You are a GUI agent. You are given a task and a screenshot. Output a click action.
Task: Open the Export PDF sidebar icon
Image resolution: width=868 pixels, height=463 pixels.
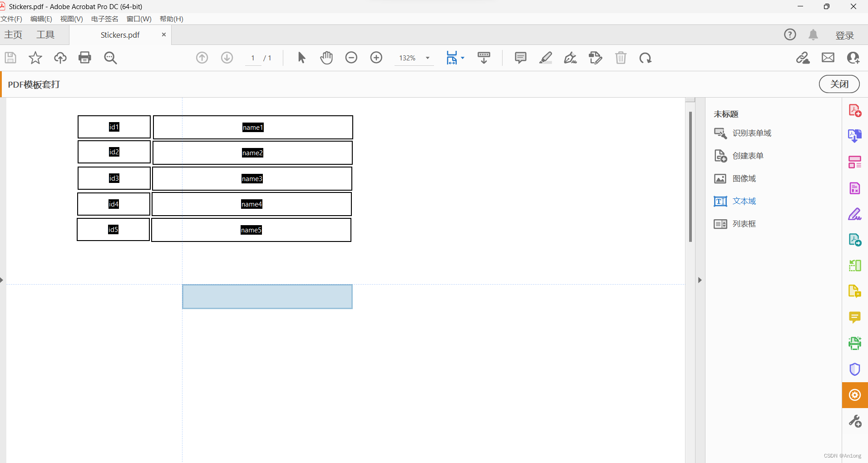point(855,135)
